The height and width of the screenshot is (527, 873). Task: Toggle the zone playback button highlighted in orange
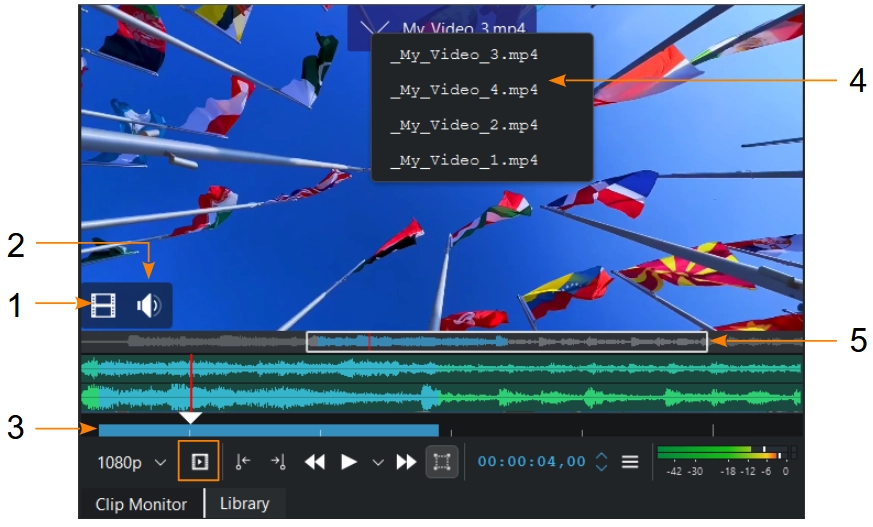click(199, 462)
